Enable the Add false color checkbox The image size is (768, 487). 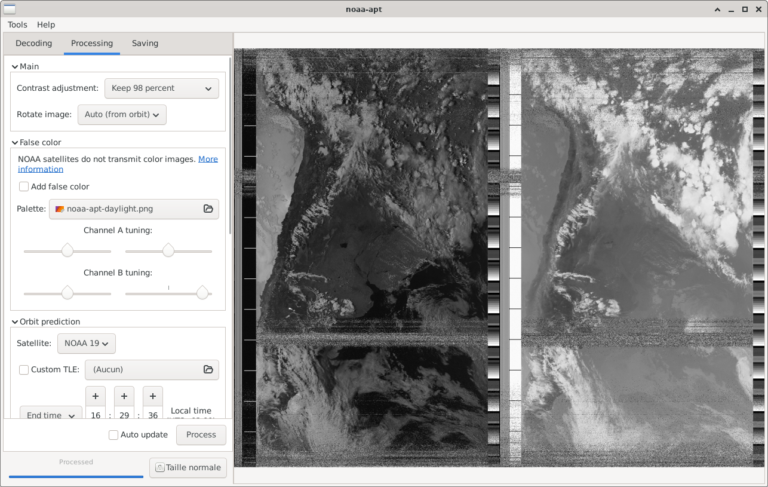[x=24, y=186]
